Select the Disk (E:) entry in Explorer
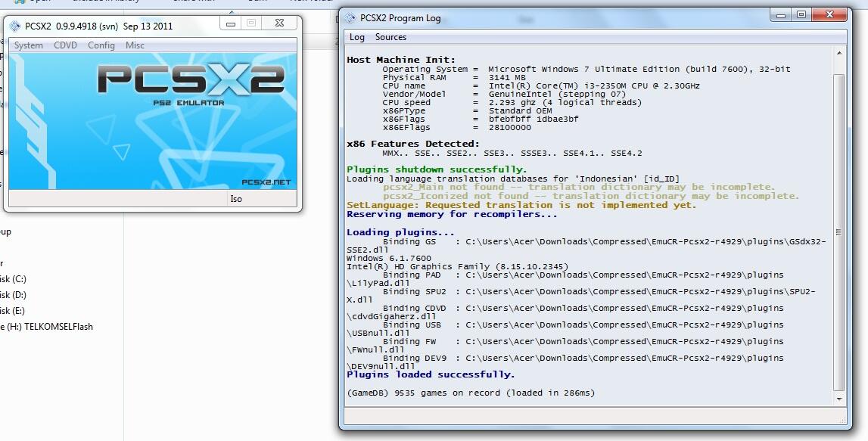The width and height of the screenshot is (868, 441). pyautogui.click(x=13, y=311)
